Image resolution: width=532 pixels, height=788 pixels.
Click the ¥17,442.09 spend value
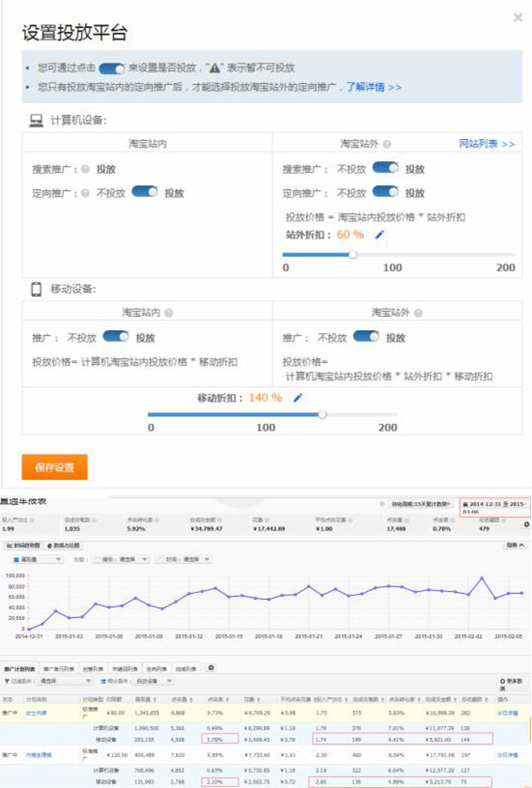268,529
